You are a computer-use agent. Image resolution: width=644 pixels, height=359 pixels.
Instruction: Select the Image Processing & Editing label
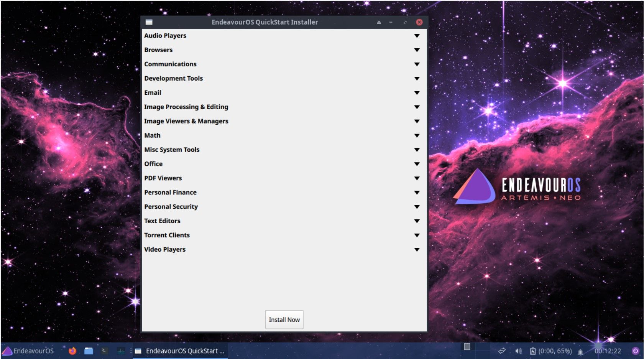pyautogui.click(x=186, y=107)
